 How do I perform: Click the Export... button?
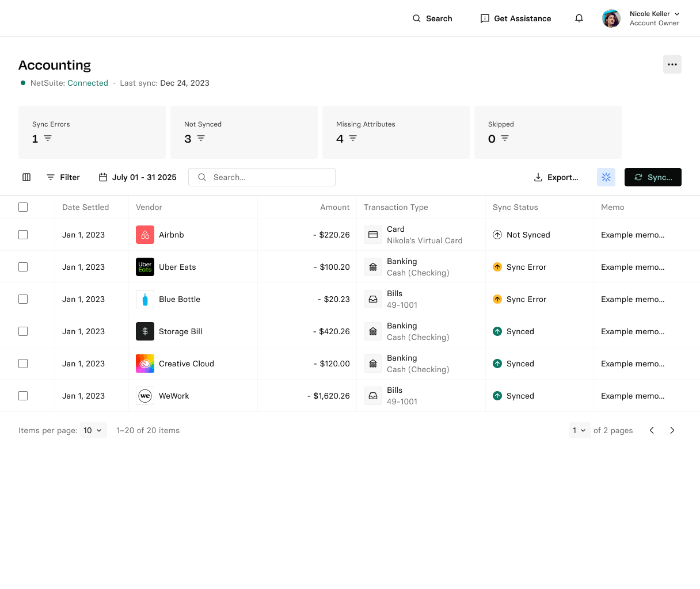[556, 177]
